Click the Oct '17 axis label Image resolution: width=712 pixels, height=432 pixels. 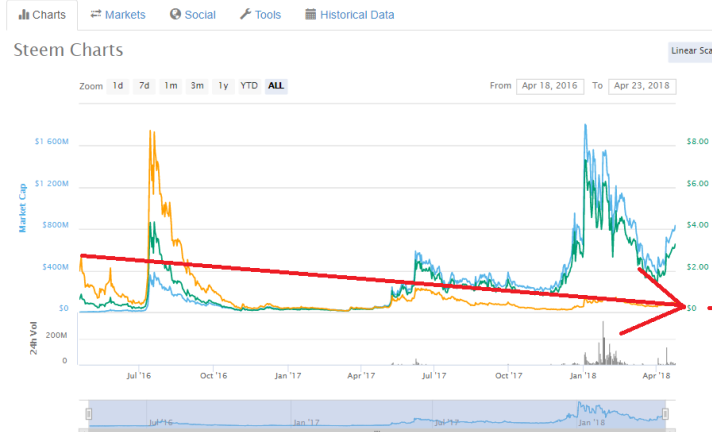click(x=509, y=376)
